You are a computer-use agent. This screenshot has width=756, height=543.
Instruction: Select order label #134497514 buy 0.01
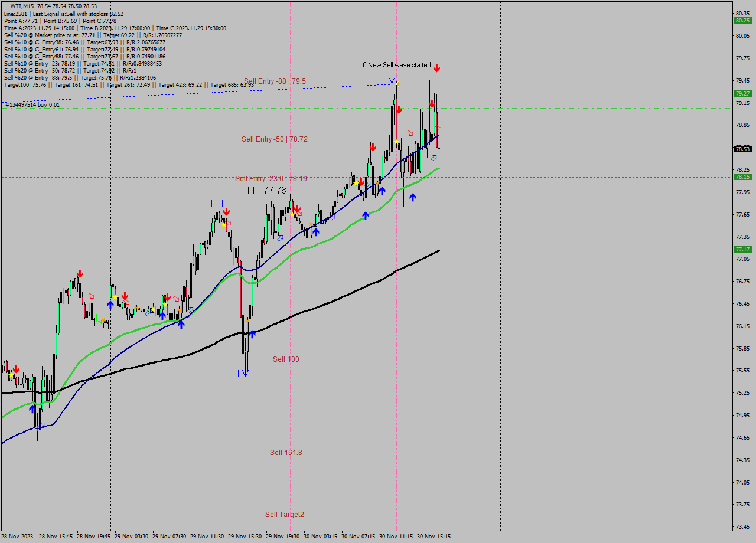pos(32,104)
